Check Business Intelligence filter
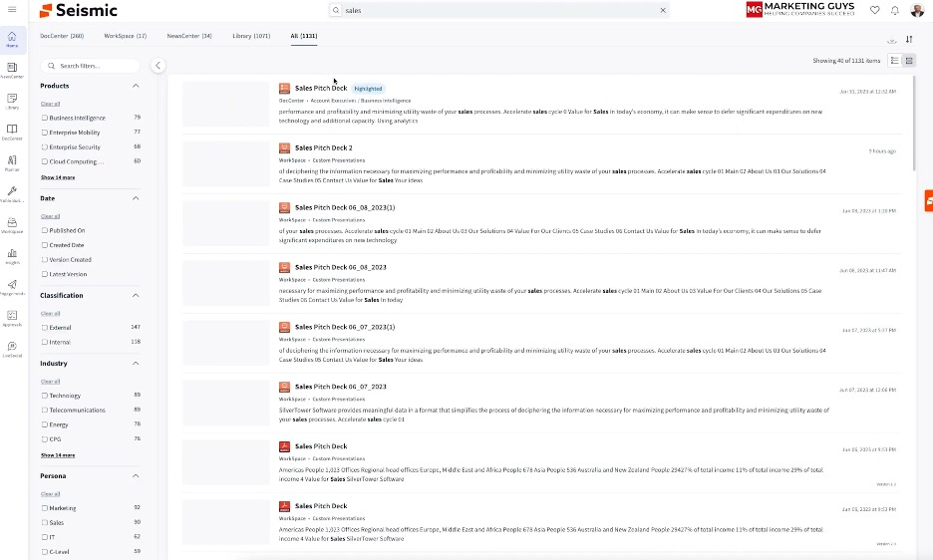Image resolution: width=933 pixels, height=560 pixels. pos(45,118)
